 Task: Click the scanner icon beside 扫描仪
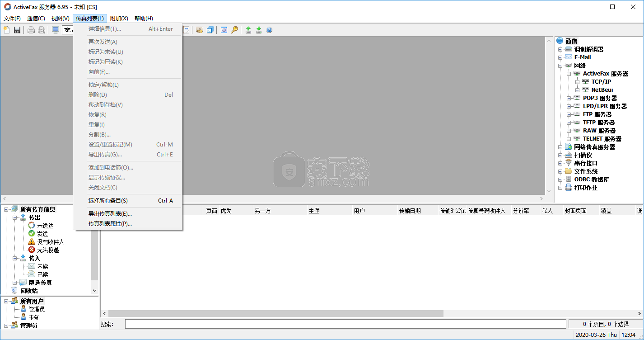tap(569, 155)
